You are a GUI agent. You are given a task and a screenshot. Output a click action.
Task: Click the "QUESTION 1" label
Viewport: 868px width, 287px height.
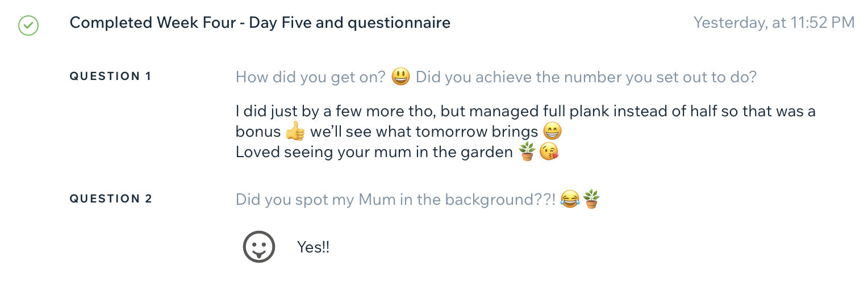point(111,76)
